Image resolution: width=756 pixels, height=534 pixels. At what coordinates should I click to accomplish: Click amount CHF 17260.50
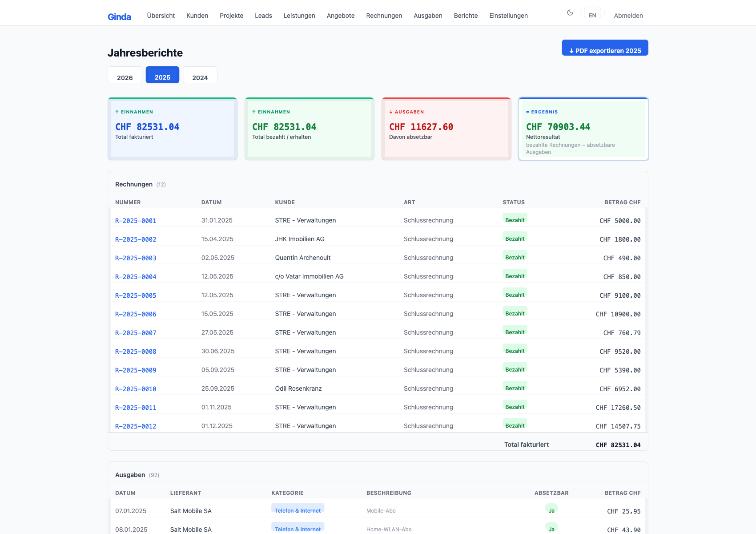[x=618, y=408]
